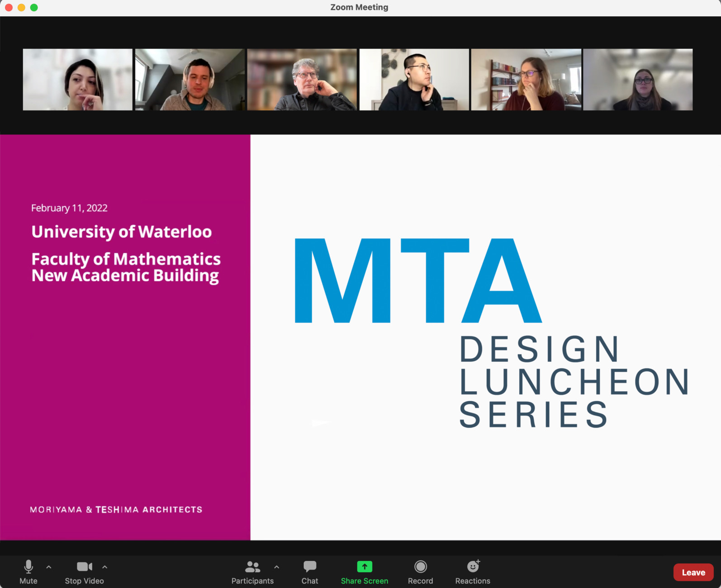Minimize the Zoom Meeting window

click(21, 7)
